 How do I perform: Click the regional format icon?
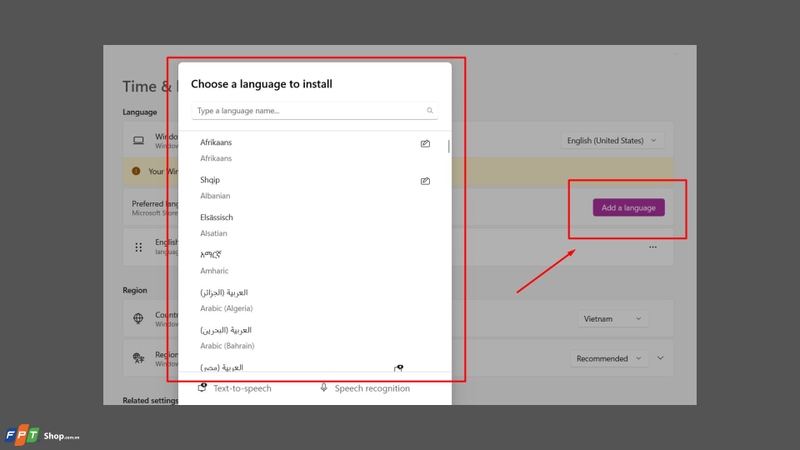tap(138, 358)
